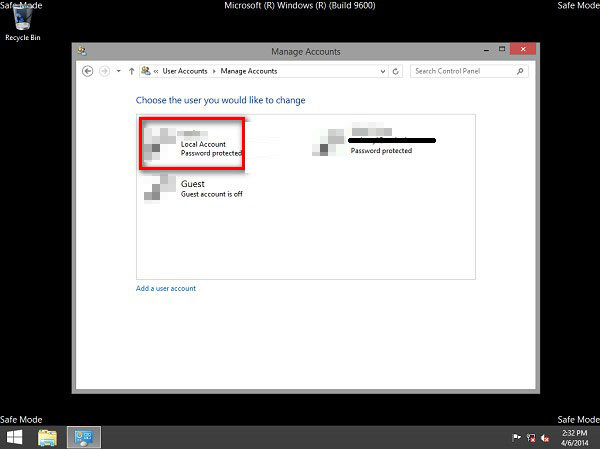
Task: Go up one level with Up arrow
Action: coord(131,71)
